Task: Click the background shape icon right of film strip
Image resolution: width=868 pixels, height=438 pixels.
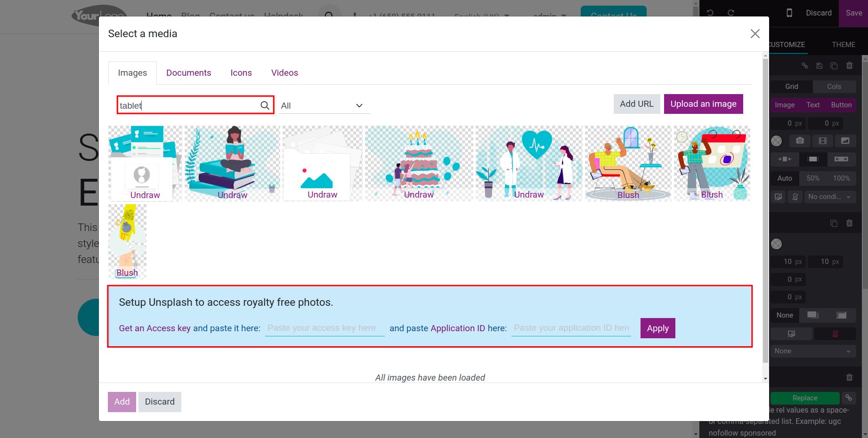Action: click(845, 141)
